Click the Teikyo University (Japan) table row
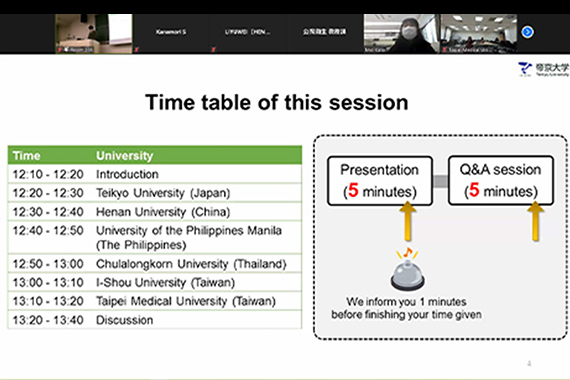This screenshot has width=570, height=380. pos(155,193)
